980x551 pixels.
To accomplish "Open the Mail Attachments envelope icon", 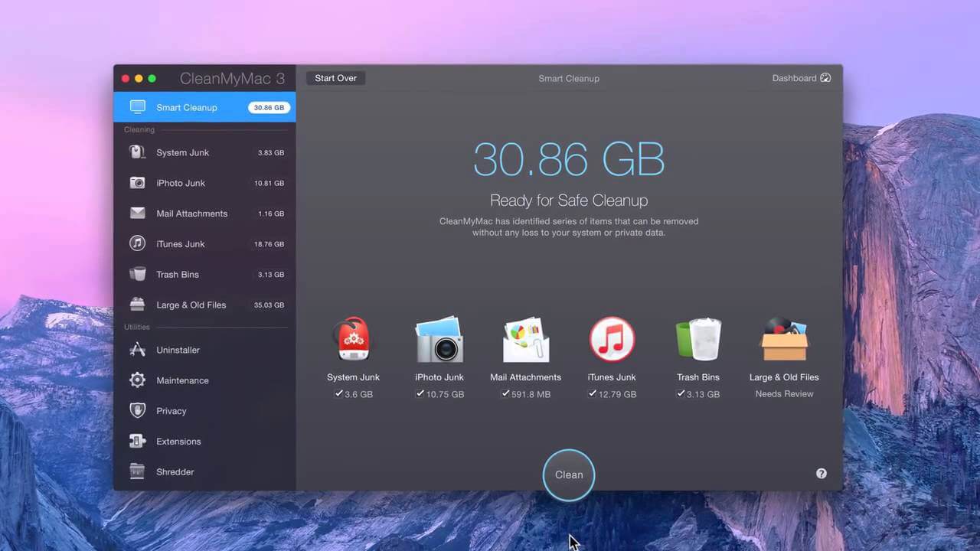I will (x=526, y=339).
